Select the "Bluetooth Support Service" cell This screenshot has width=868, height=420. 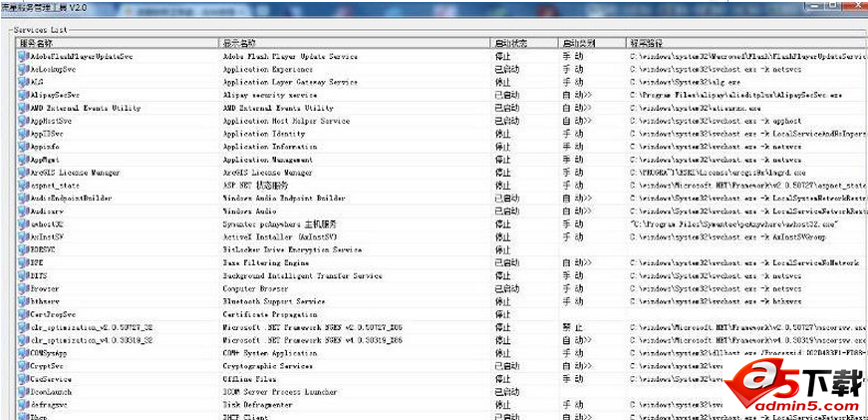click(274, 302)
